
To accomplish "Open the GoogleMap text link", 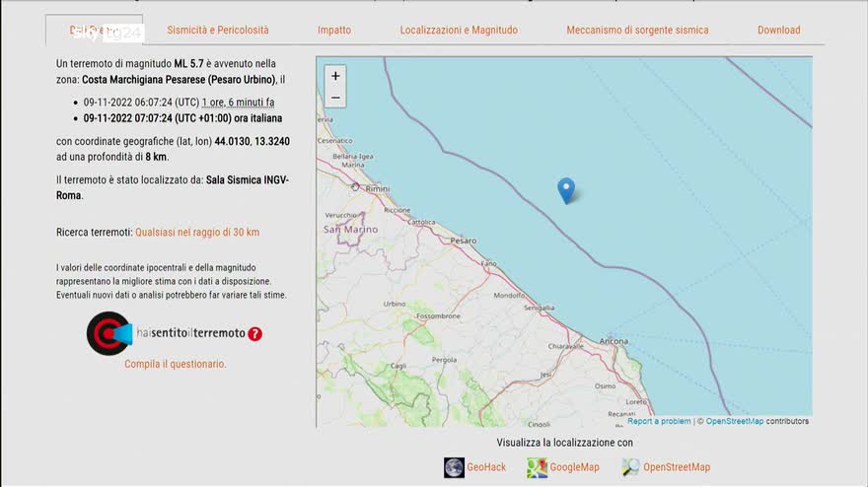I will pyautogui.click(x=575, y=467).
